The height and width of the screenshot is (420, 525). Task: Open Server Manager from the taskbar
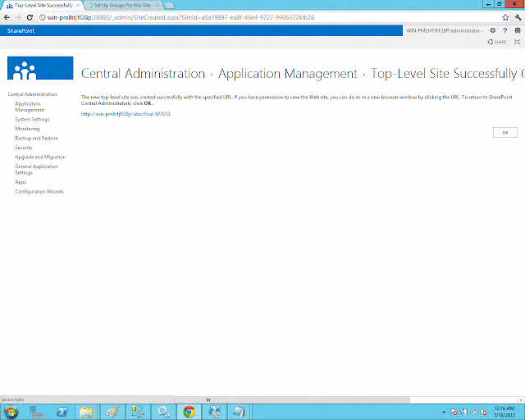point(36,412)
